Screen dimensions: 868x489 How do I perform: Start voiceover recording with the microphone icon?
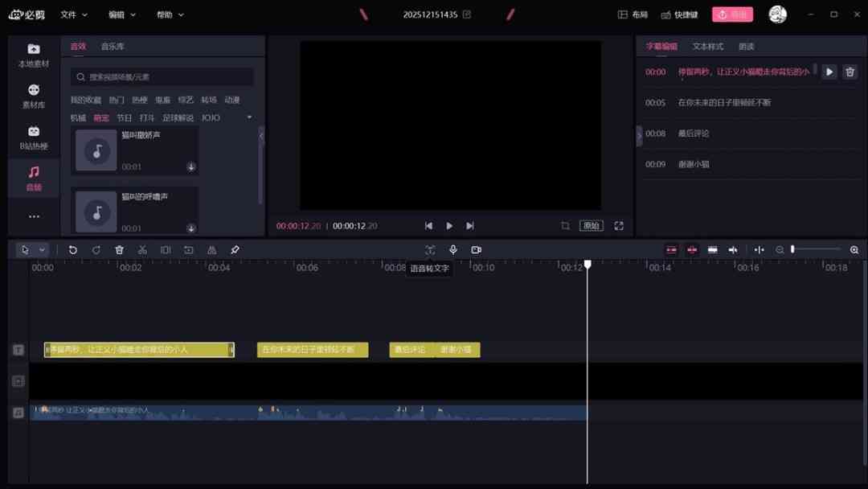point(453,249)
